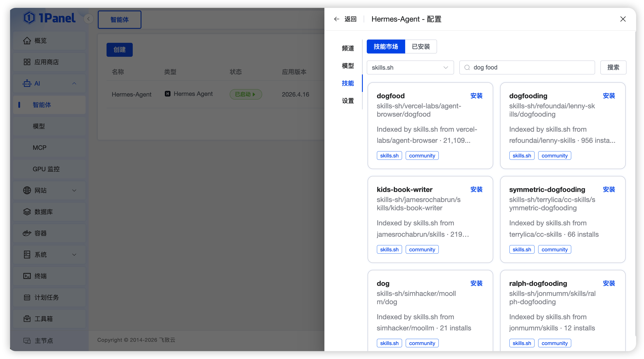Expand the 系统 menu chevron
644x359 pixels.
pyautogui.click(x=74, y=254)
